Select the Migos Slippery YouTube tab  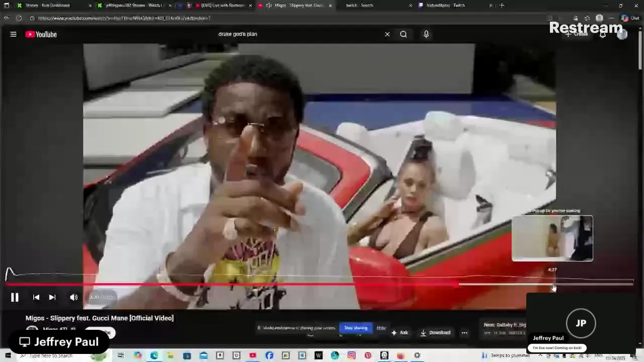click(294, 6)
